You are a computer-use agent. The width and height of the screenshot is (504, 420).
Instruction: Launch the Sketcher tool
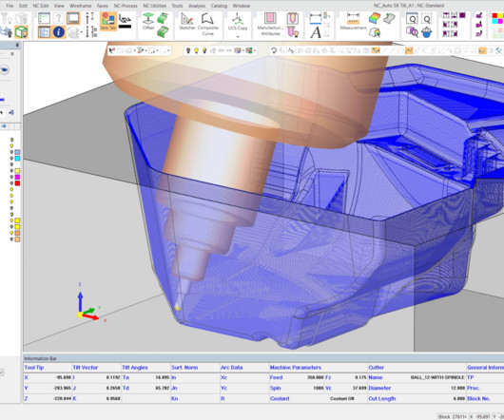tap(187, 21)
